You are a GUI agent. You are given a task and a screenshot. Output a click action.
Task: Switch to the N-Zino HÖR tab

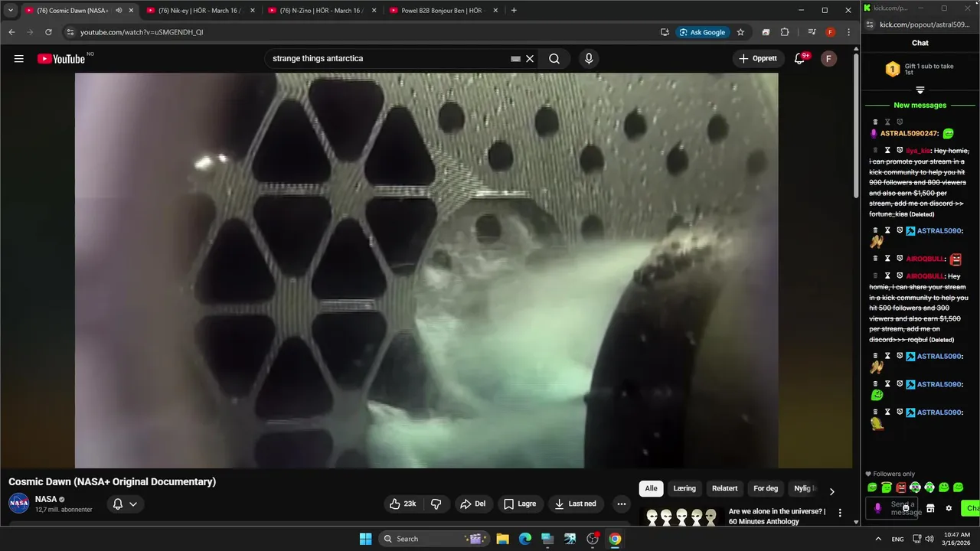(323, 11)
